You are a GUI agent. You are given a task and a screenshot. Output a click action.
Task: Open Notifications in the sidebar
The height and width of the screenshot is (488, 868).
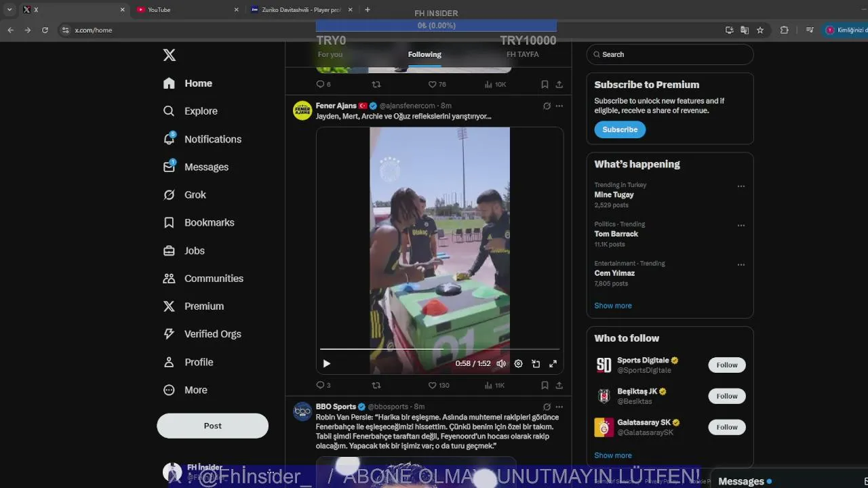point(202,139)
